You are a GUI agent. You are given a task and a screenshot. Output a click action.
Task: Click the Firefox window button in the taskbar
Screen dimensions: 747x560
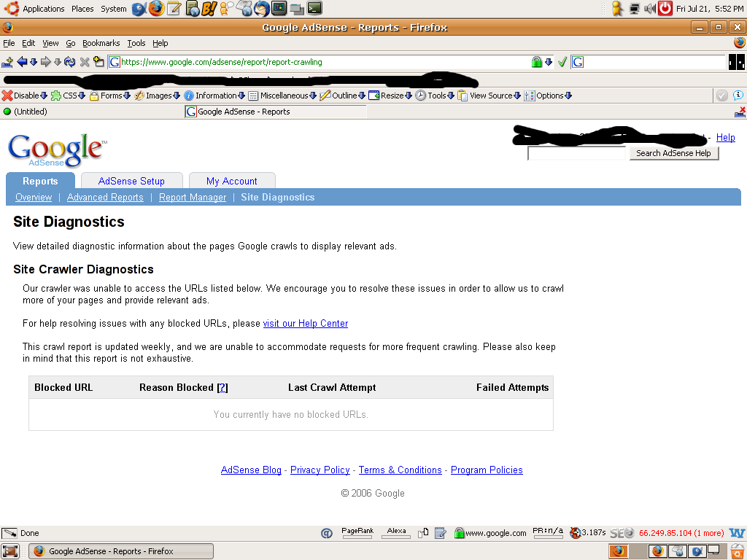pyautogui.click(x=122, y=551)
